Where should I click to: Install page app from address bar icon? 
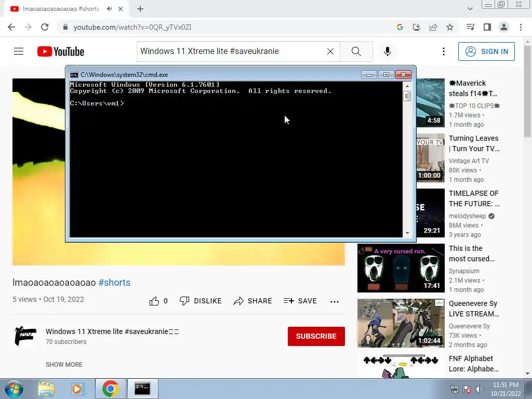416,27
